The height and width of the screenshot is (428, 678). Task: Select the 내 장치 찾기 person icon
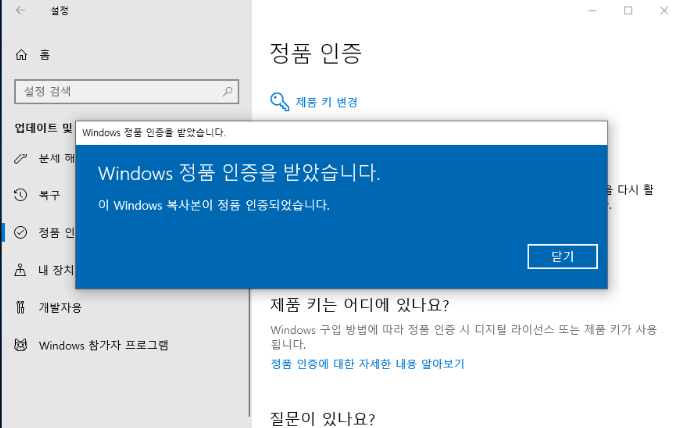20,270
